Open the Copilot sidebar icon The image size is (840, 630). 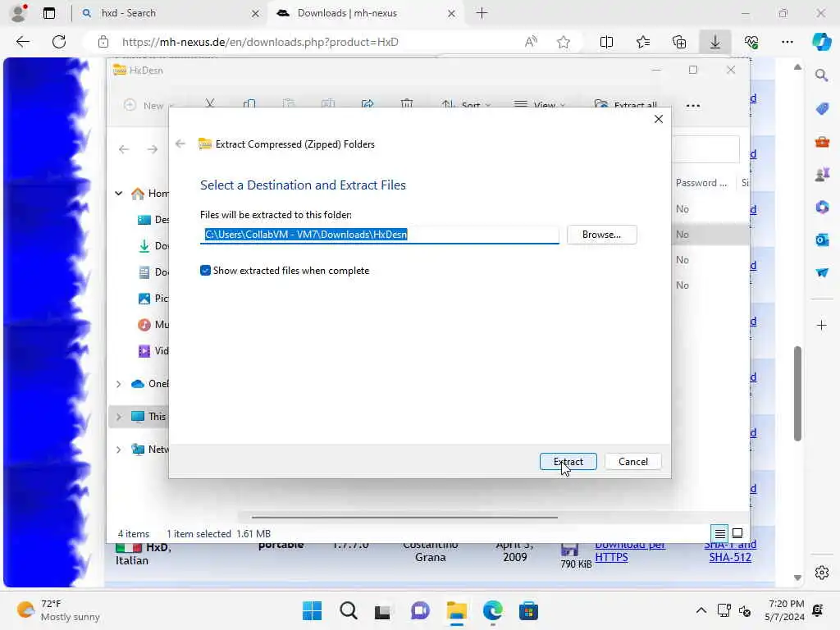point(822,42)
